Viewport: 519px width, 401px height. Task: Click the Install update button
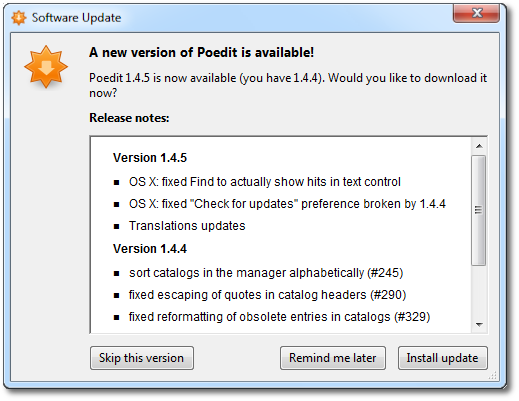click(442, 358)
